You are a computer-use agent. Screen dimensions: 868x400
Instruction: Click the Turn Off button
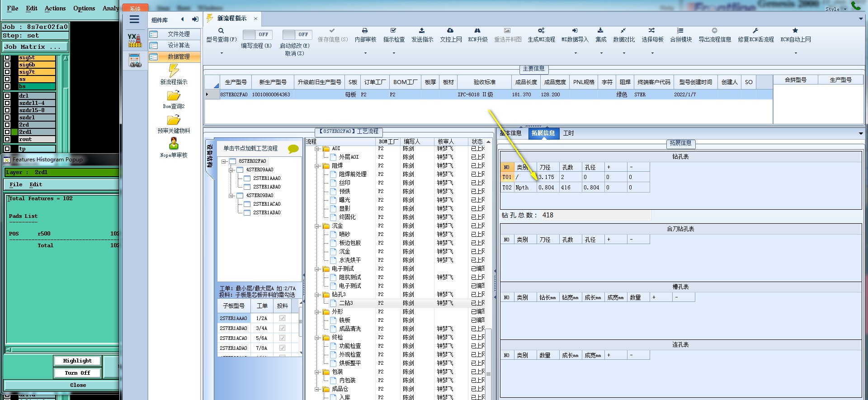77,373
